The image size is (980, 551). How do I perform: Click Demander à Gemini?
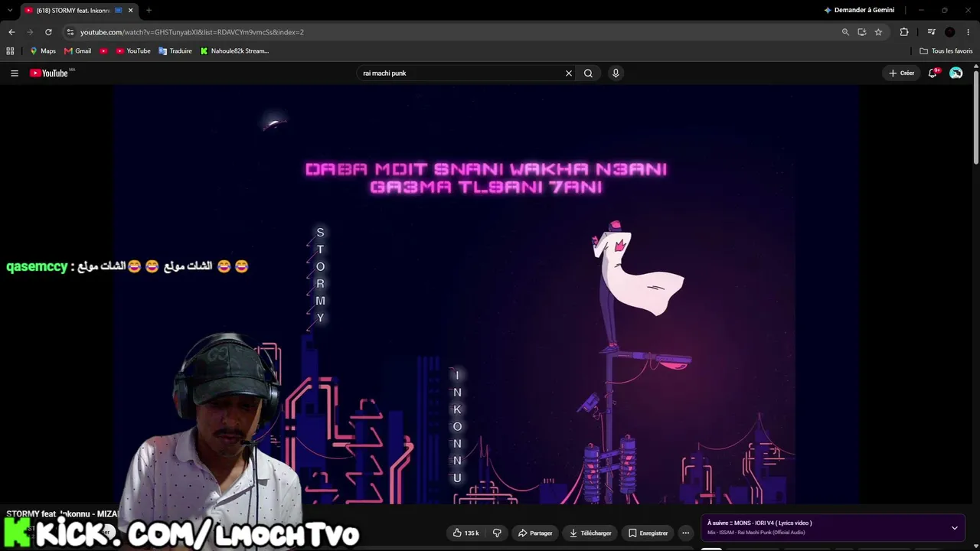tap(859, 11)
